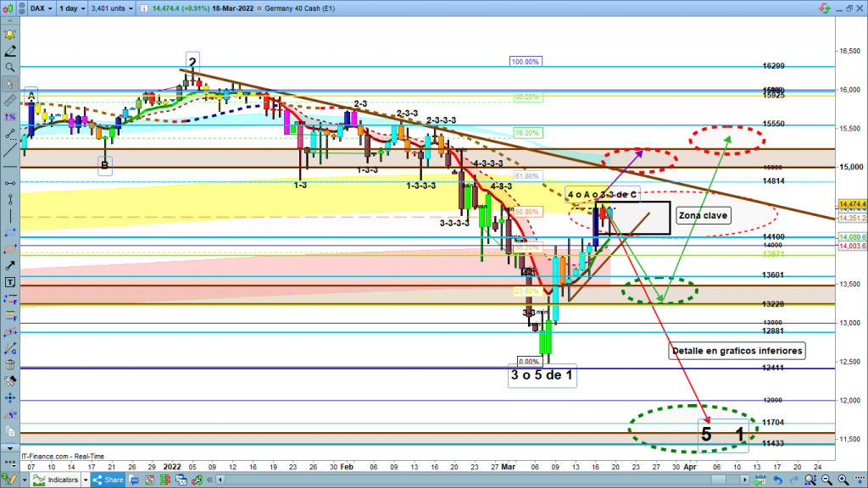Viewport: 868px width, 488px height.
Task: Select the magnifier zoom tool in left toolbar
Action: pyautogui.click(x=9, y=67)
